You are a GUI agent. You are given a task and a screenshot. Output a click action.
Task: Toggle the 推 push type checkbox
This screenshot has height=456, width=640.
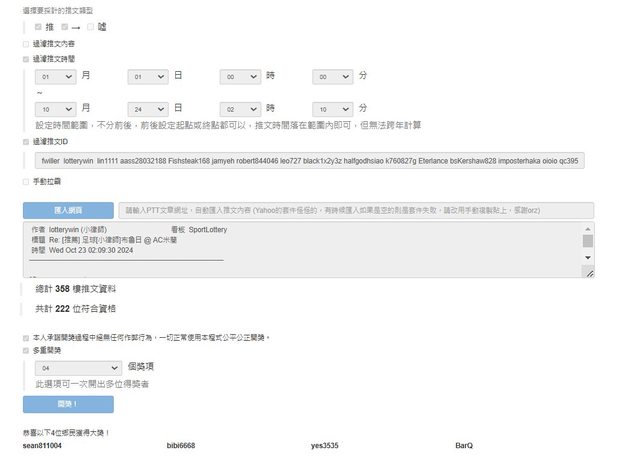39,26
